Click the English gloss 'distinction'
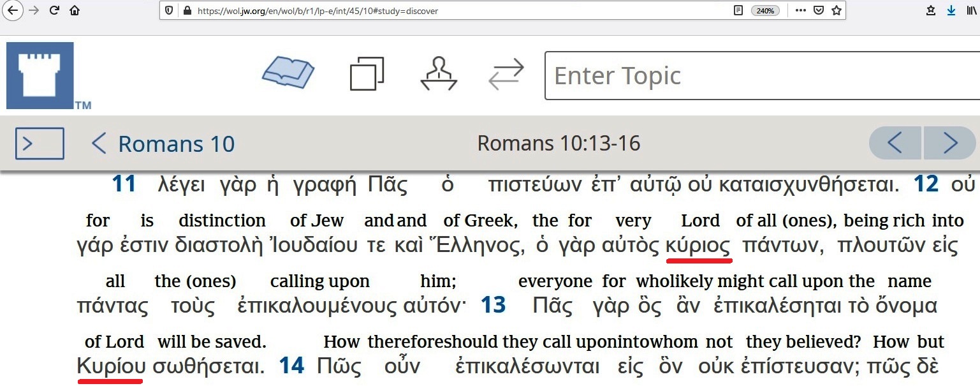The width and height of the screenshot is (980, 386). [222, 221]
